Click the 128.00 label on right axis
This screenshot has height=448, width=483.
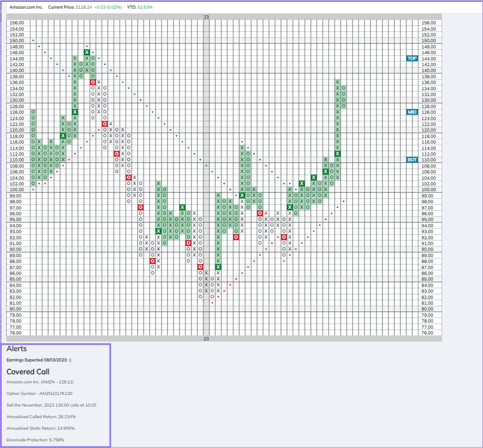pos(428,106)
